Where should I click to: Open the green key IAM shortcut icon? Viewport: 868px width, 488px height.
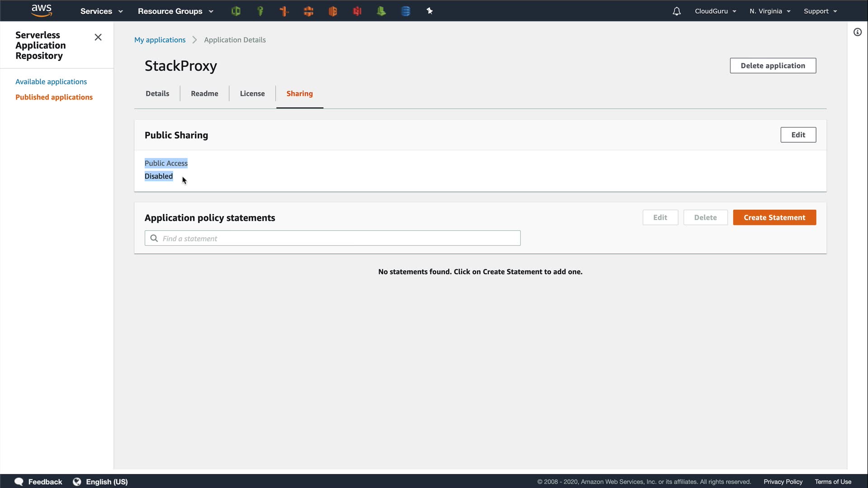(260, 11)
